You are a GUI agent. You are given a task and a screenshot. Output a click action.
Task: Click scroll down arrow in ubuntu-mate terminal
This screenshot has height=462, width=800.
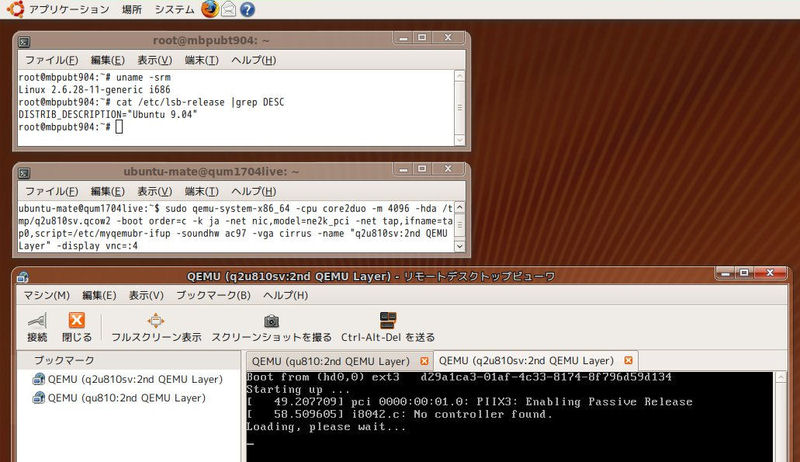pyautogui.click(x=460, y=246)
